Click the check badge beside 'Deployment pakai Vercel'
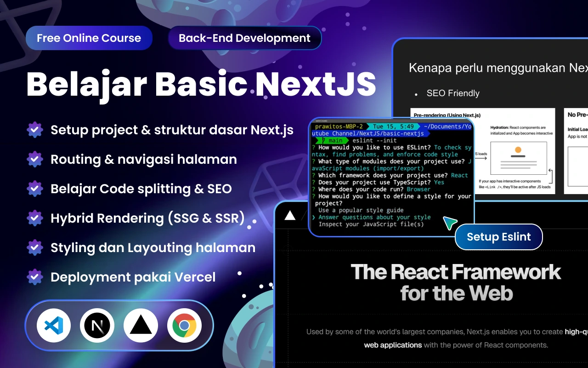The image size is (588, 368). pos(35,277)
